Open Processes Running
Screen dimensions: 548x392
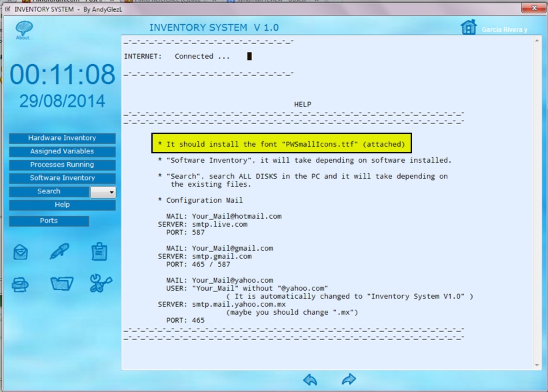[61, 165]
